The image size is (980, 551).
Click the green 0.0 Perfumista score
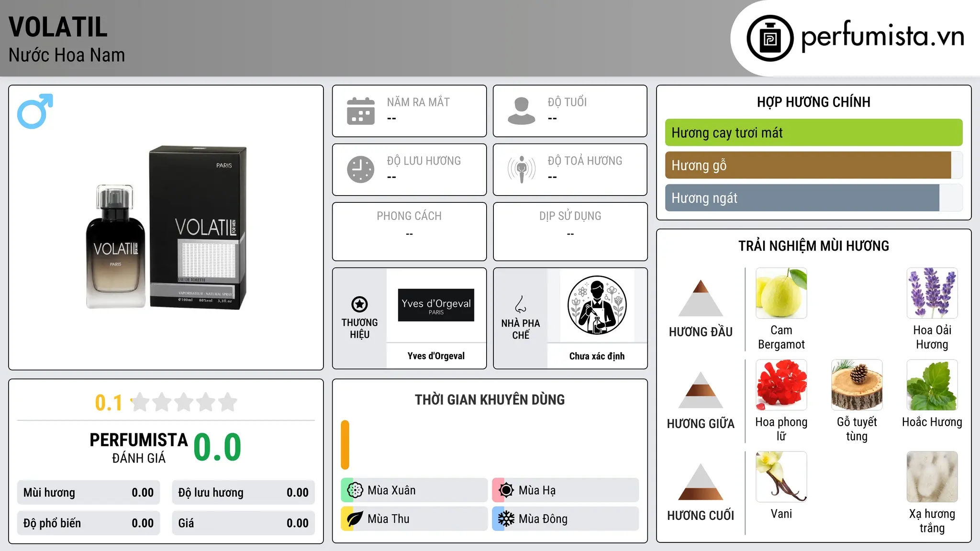pos(217,447)
